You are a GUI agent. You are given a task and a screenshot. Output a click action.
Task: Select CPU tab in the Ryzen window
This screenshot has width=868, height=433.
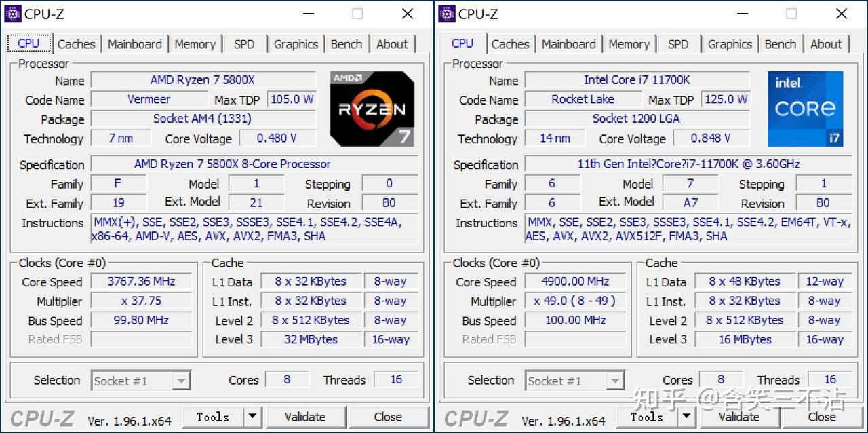click(28, 43)
